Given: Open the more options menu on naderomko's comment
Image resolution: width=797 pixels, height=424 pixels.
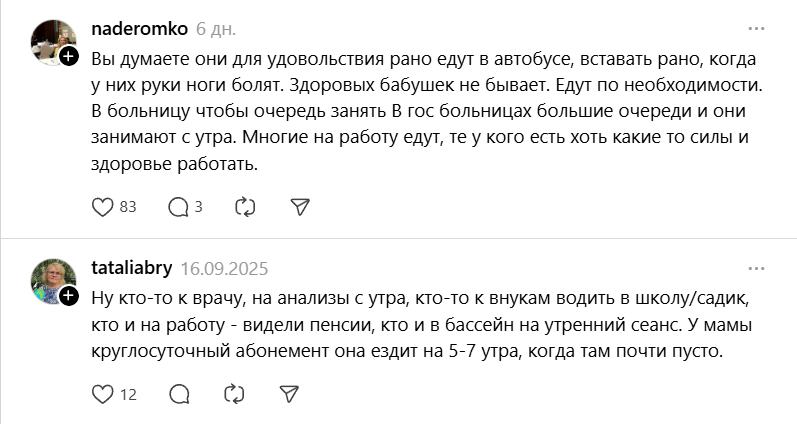Looking at the screenshot, I should pyautogui.click(x=756, y=28).
